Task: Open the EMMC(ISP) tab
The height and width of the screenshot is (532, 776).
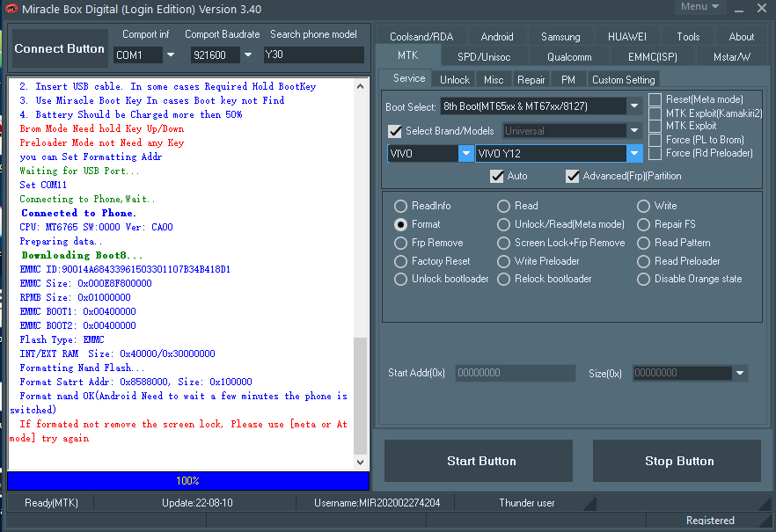Action: click(x=652, y=57)
